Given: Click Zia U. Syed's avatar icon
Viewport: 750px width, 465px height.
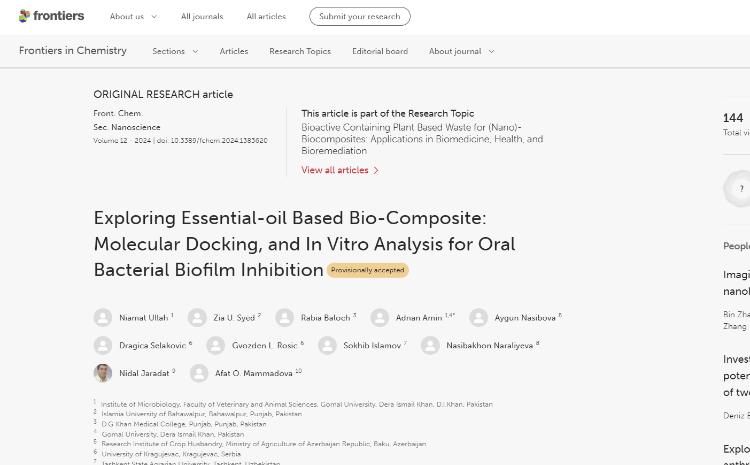Looking at the screenshot, I should pos(197,318).
